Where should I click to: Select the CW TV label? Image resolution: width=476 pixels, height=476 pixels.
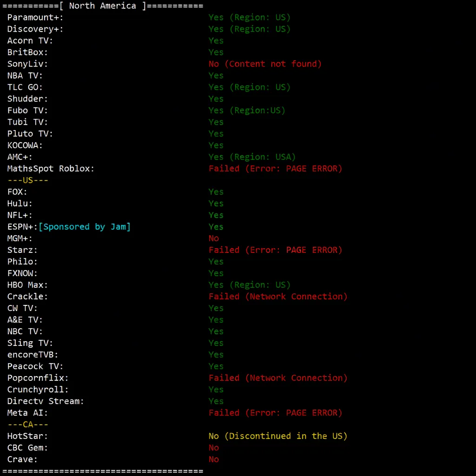[22, 308]
